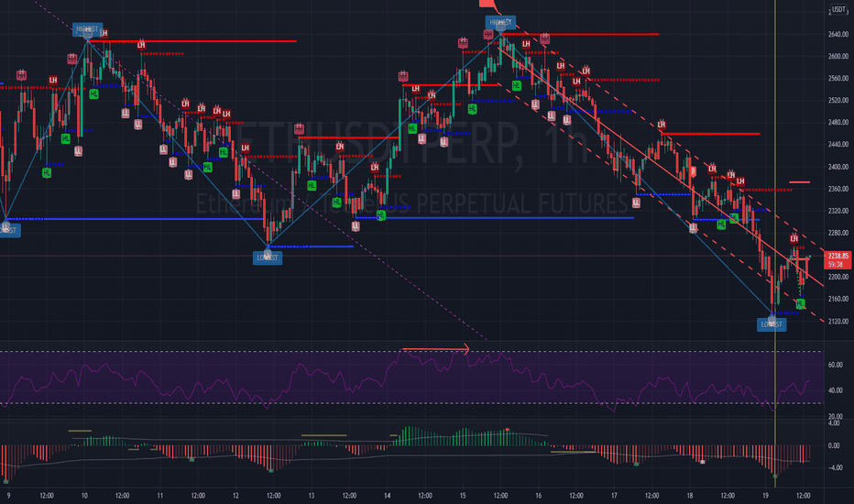Screen dimensions: 854x504
Task: Click the LOWEST label at the chart's left edge
Action: pyautogui.click(x=9, y=231)
